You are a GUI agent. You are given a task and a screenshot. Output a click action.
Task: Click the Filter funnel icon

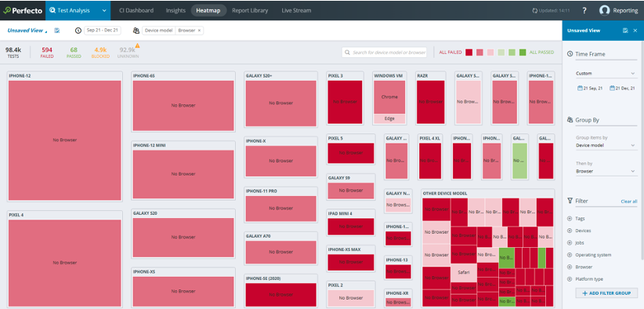[x=570, y=201]
